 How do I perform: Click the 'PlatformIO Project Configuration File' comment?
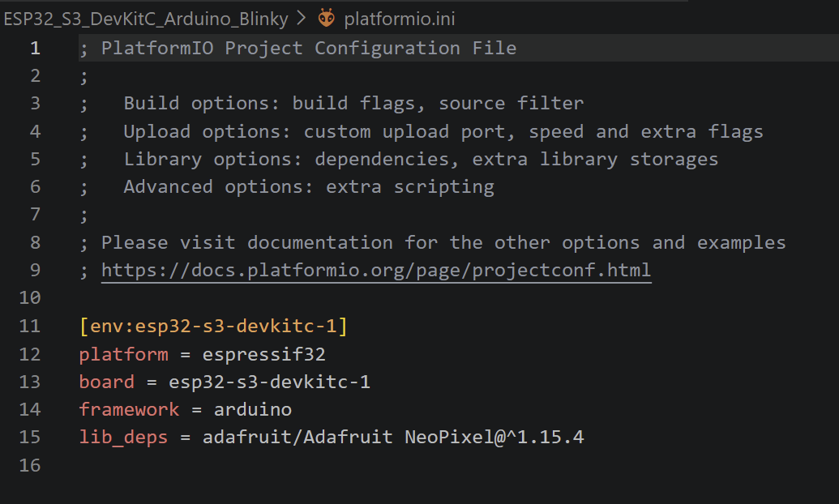click(x=308, y=48)
